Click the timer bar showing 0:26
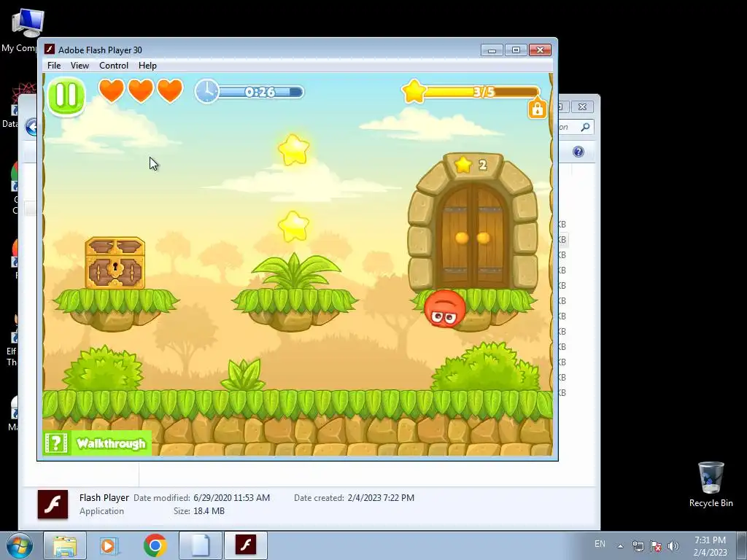747x560 pixels. point(260,92)
